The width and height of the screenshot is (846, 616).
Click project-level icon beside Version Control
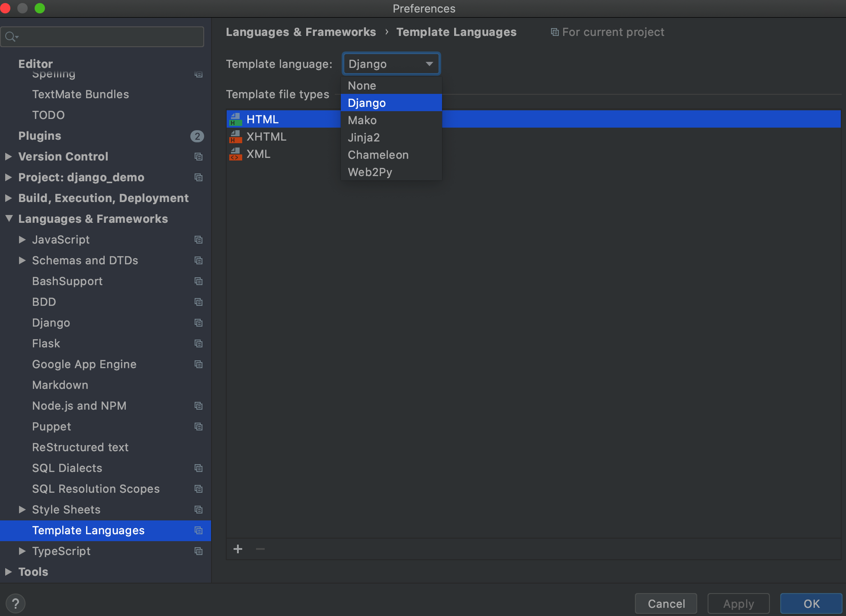[199, 157]
